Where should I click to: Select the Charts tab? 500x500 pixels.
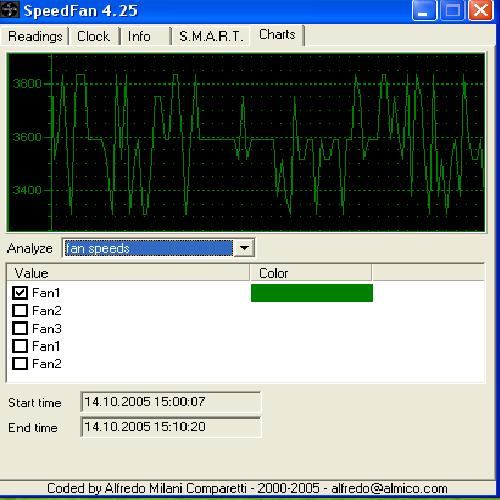(277, 35)
